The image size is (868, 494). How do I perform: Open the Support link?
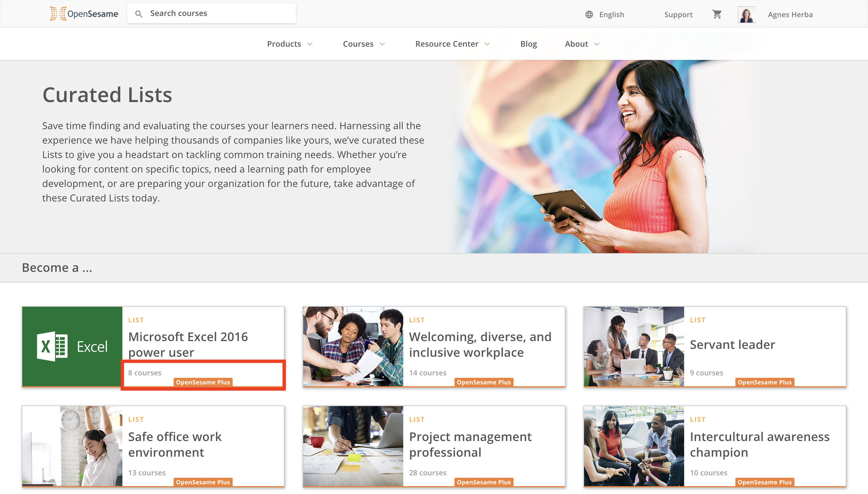click(x=678, y=14)
